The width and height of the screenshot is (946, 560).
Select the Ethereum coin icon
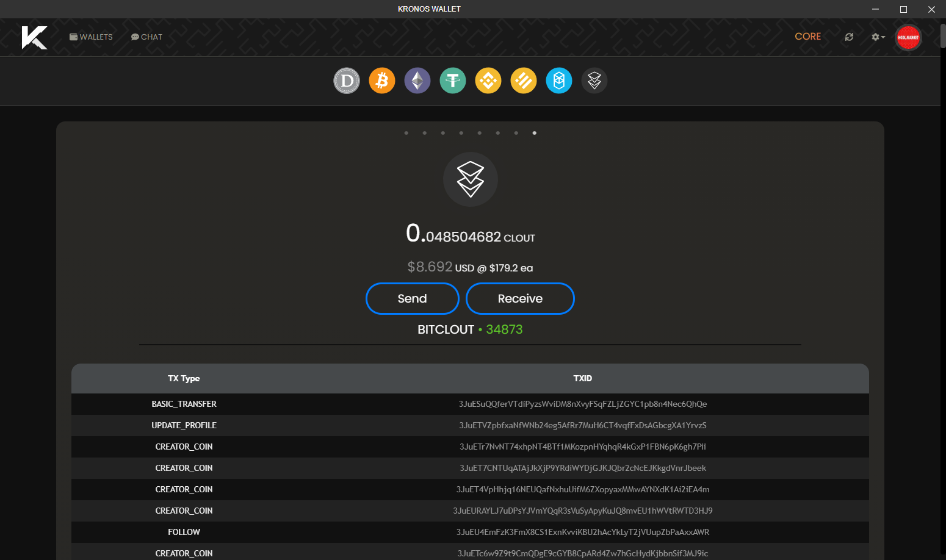click(417, 81)
